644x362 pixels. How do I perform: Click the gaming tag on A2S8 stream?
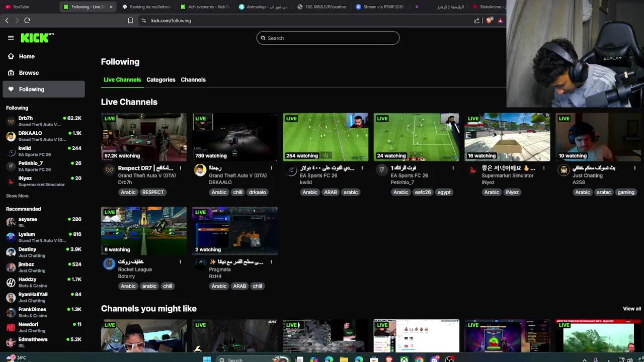pos(626,192)
